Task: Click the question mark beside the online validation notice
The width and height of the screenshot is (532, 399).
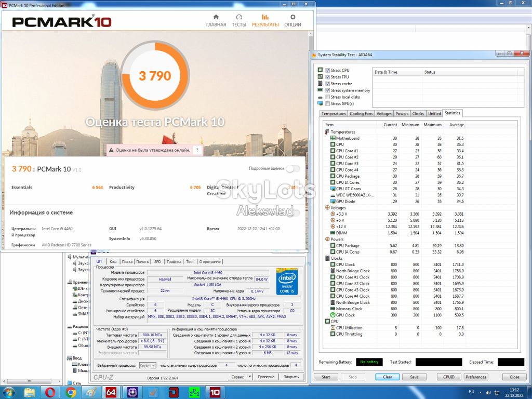Action: coord(197,150)
